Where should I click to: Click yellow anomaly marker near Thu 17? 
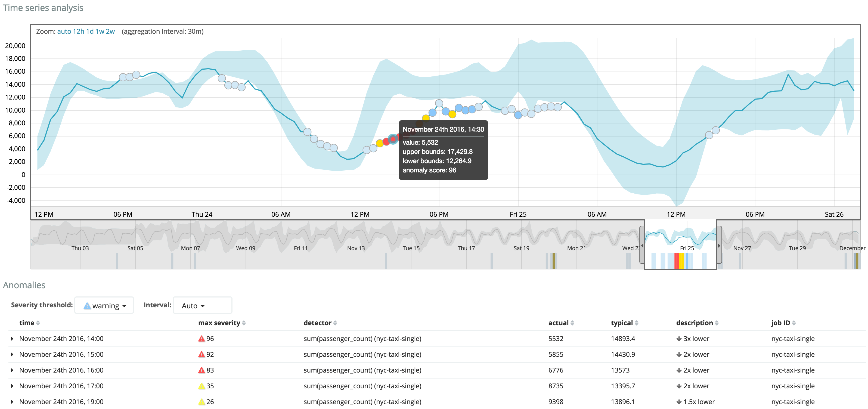(553, 261)
